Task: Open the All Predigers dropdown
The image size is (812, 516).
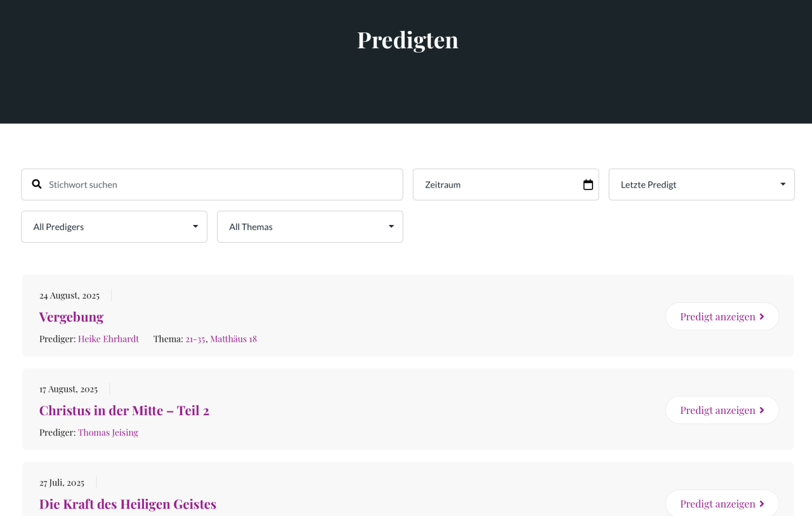Action: 114,226
